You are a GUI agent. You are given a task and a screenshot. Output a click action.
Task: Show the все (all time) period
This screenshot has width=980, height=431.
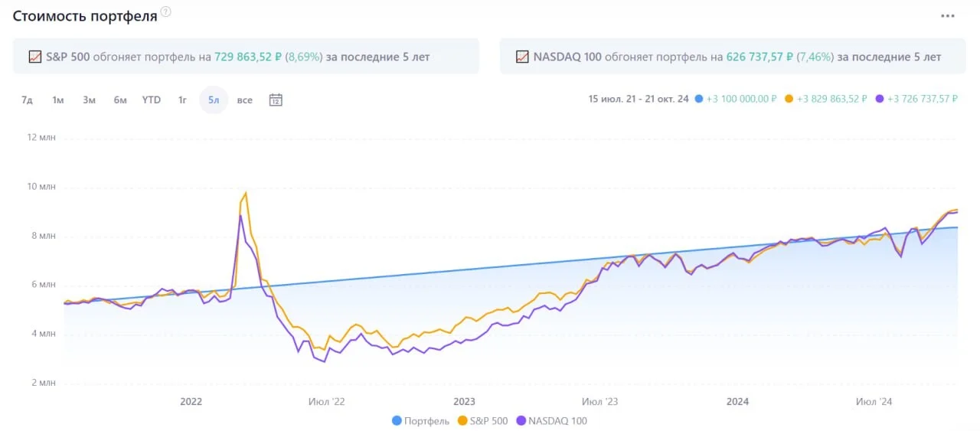(245, 100)
